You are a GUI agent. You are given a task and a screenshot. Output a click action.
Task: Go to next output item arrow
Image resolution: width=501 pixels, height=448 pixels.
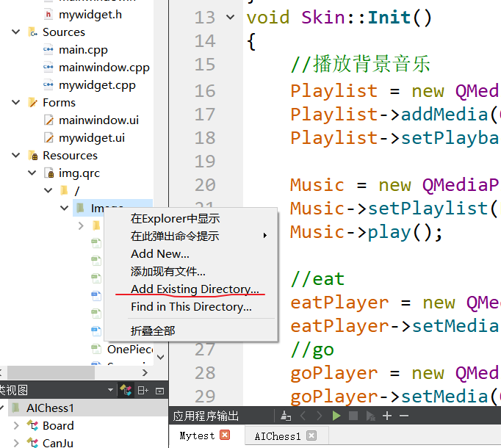pyautogui.click(x=319, y=416)
